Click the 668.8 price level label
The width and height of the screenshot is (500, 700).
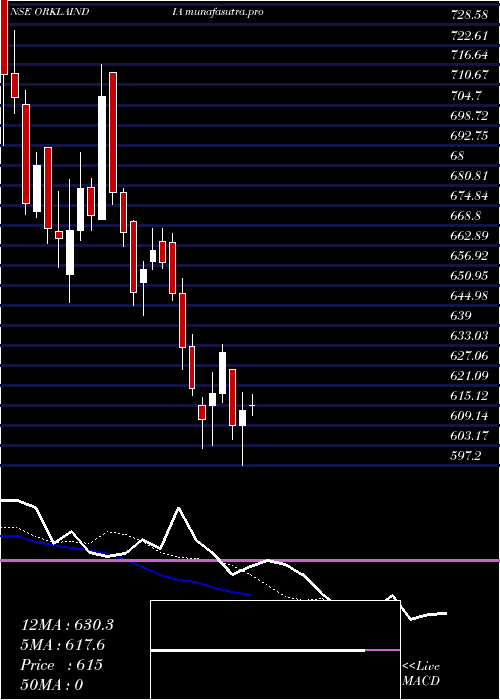click(x=467, y=216)
